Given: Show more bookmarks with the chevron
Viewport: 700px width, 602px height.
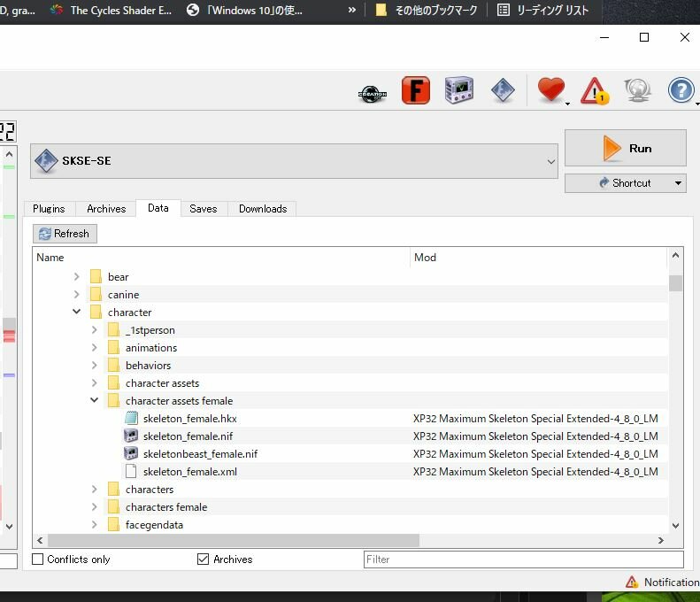Looking at the screenshot, I should pos(352,10).
